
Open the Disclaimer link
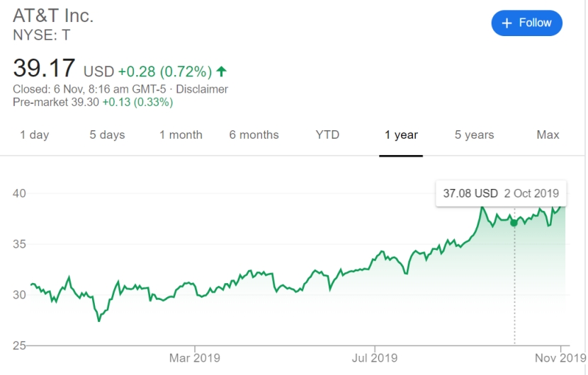point(202,89)
